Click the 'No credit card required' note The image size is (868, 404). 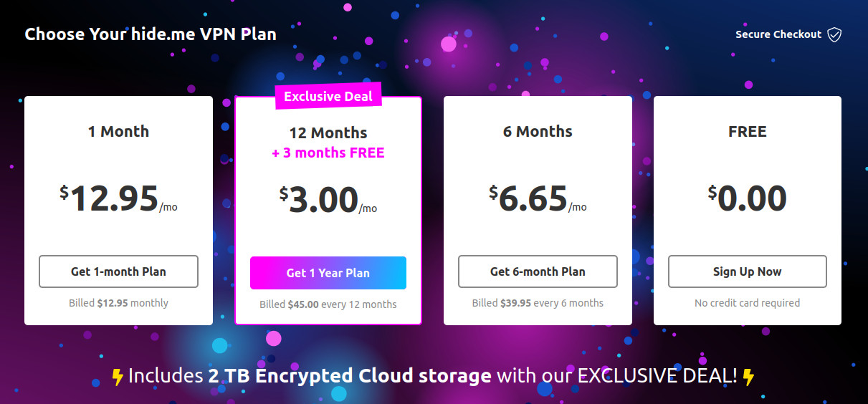tap(748, 303)
